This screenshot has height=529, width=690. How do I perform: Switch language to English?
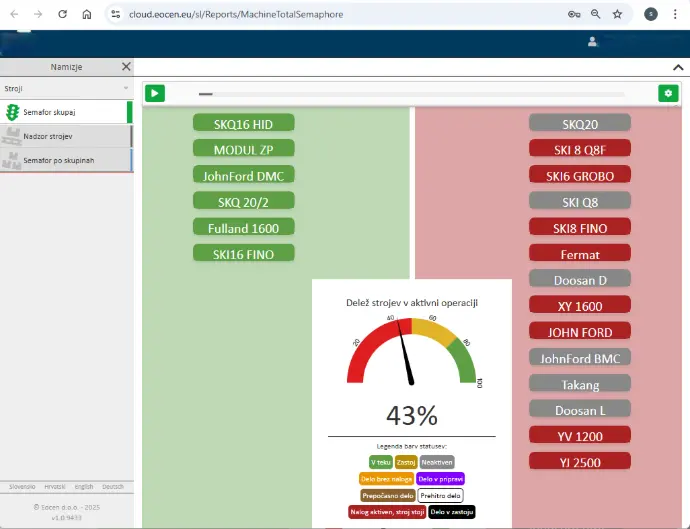(x=84, y=487)
